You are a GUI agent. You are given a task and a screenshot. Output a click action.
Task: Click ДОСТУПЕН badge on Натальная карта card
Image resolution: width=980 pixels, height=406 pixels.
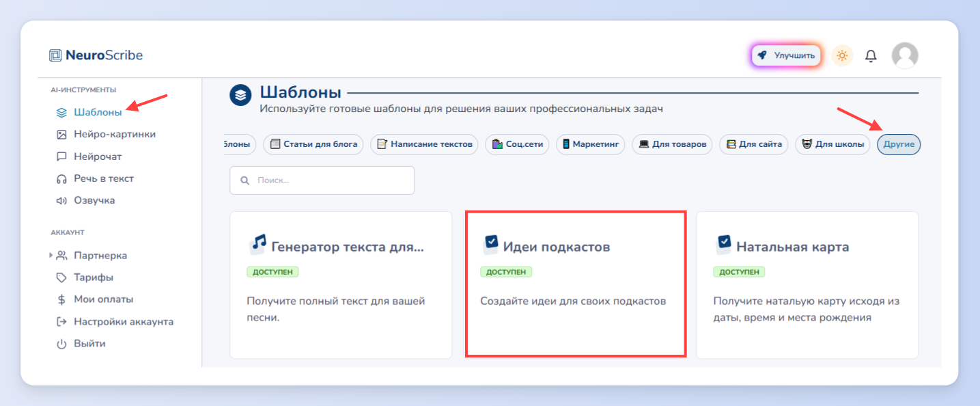coord(739,272)
